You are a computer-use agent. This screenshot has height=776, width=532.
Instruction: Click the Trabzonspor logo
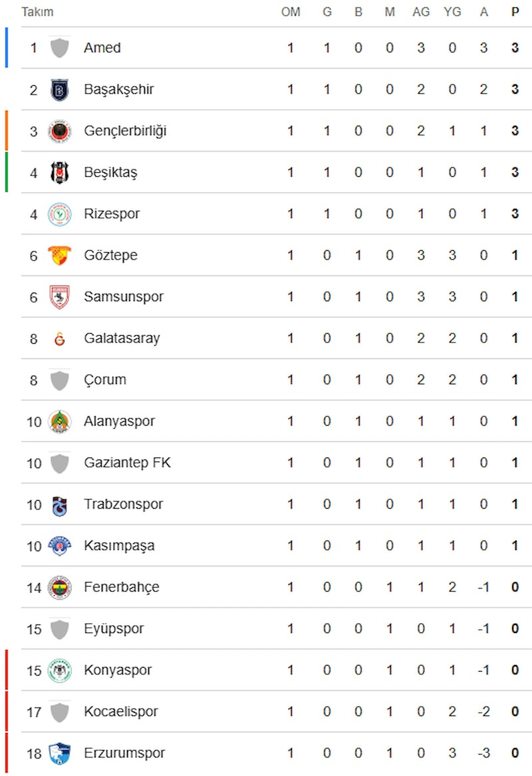click(59, 505)
